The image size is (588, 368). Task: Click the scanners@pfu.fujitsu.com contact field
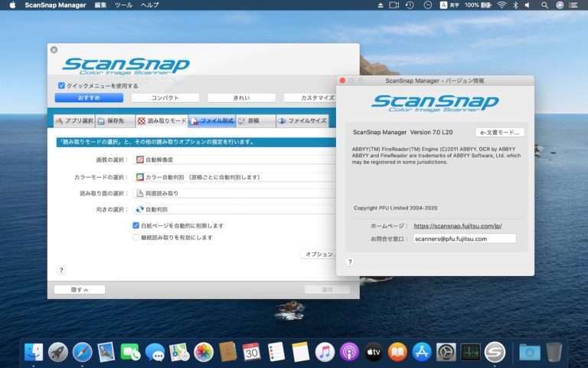pyautogui.click(x=463, y=238)
